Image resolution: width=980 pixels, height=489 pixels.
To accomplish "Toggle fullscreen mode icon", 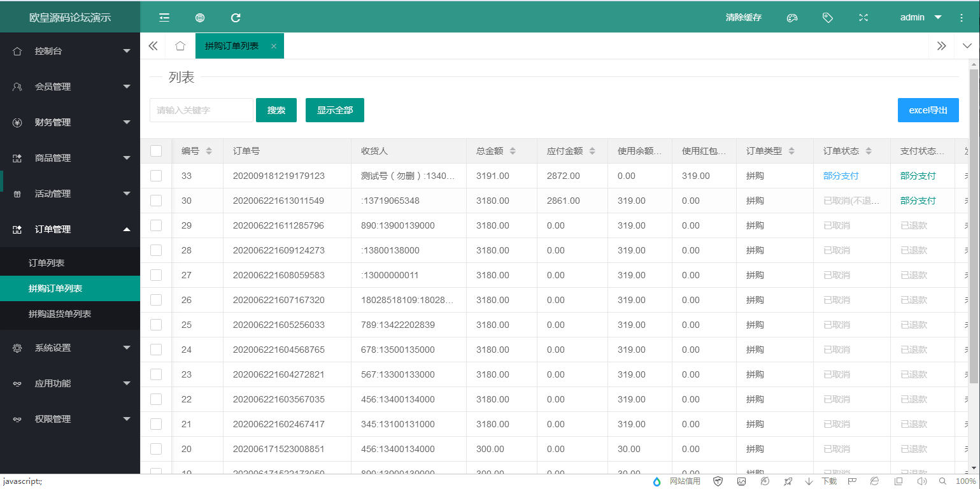I will coord(863,18).
